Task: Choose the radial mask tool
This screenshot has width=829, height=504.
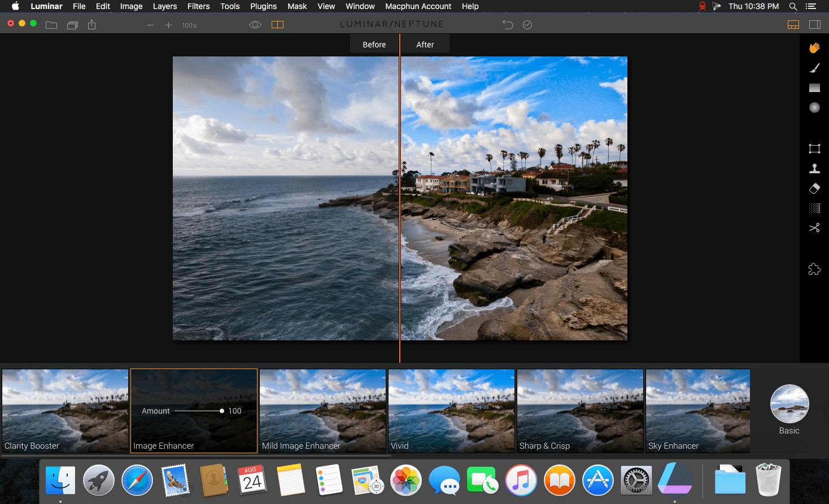Action: 814,107
